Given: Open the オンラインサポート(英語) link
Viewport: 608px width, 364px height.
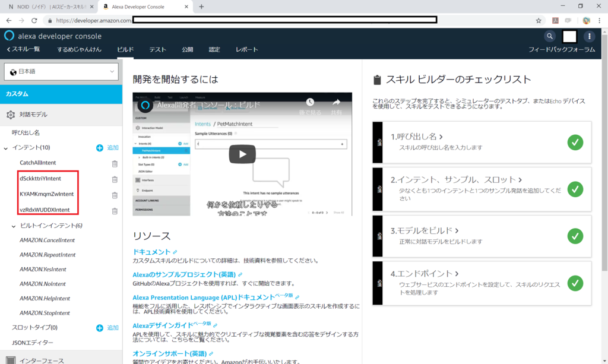Looking at the screenshot, I should 169,353.
